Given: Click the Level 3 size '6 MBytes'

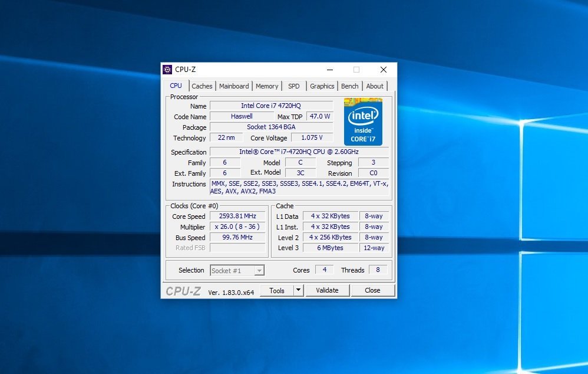Looking at the screenshot, I should 330,247.
